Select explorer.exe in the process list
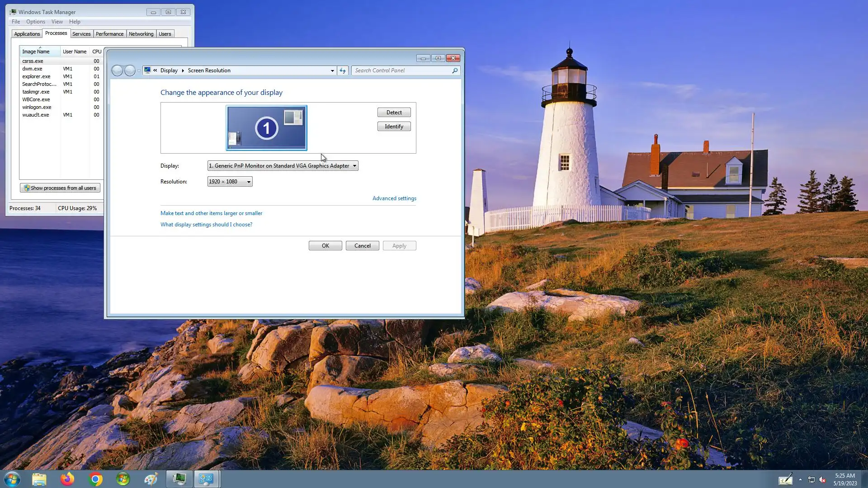The width and height of the screenshot is (868, 488). pos(36,76)
